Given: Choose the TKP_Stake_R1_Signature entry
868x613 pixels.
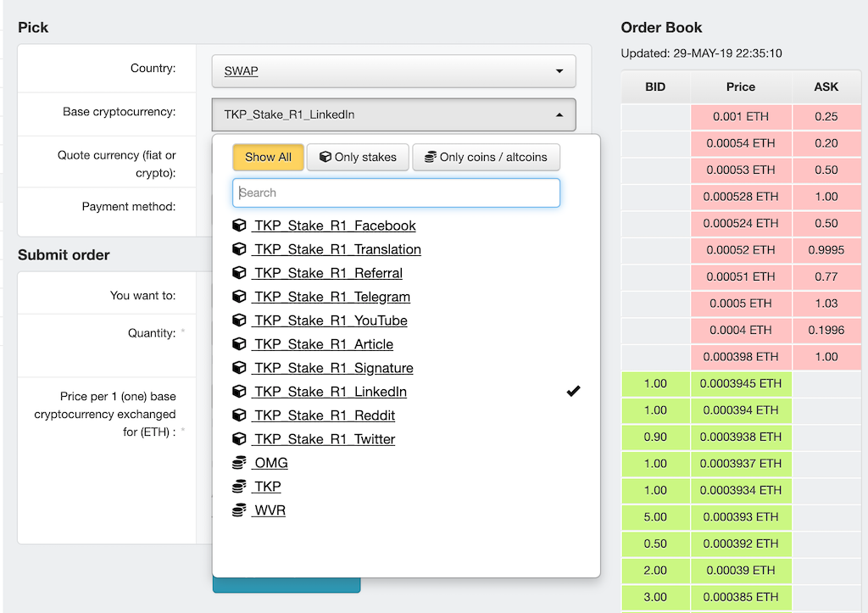Looking at the screenshot, I should (x=332, y=368).
